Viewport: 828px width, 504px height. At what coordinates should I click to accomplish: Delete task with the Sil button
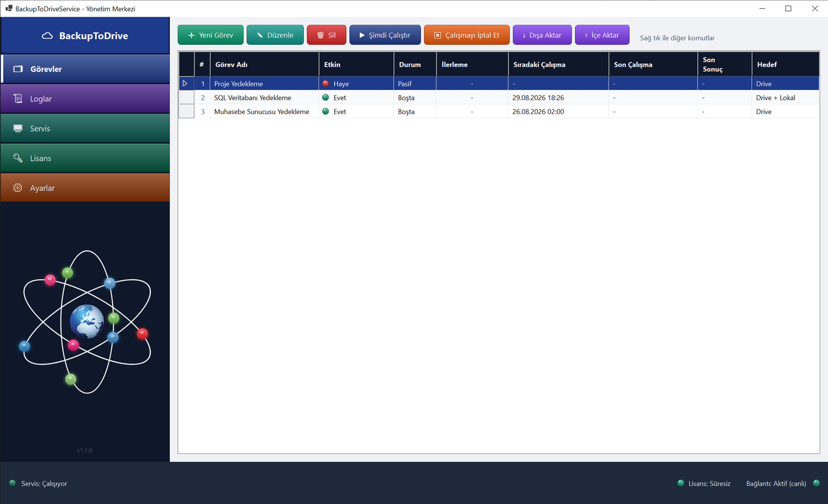[x=326, y=35]
